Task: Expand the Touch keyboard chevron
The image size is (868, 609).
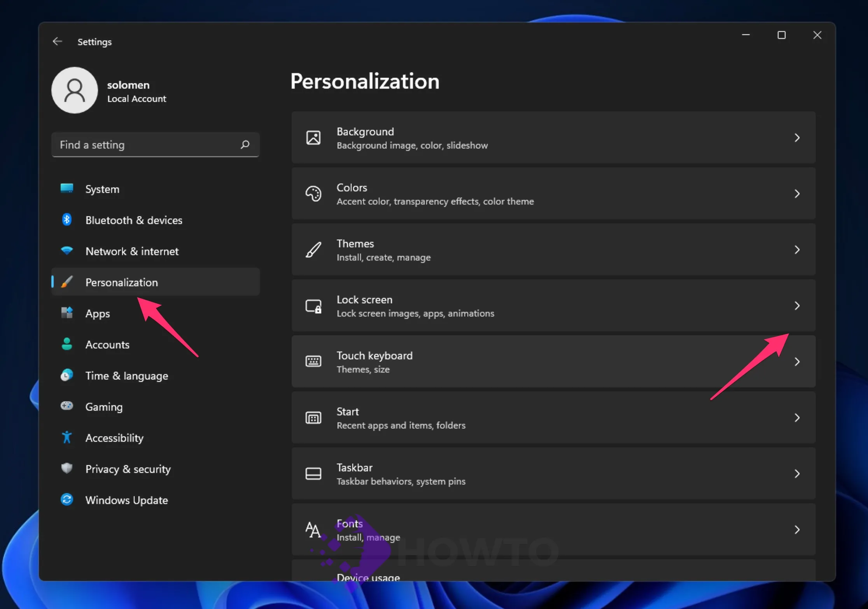Action: click(x=797, y=362)
